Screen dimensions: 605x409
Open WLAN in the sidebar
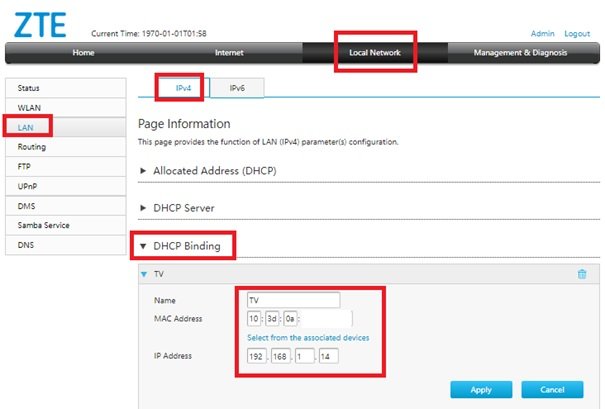(x=30, y=107)
